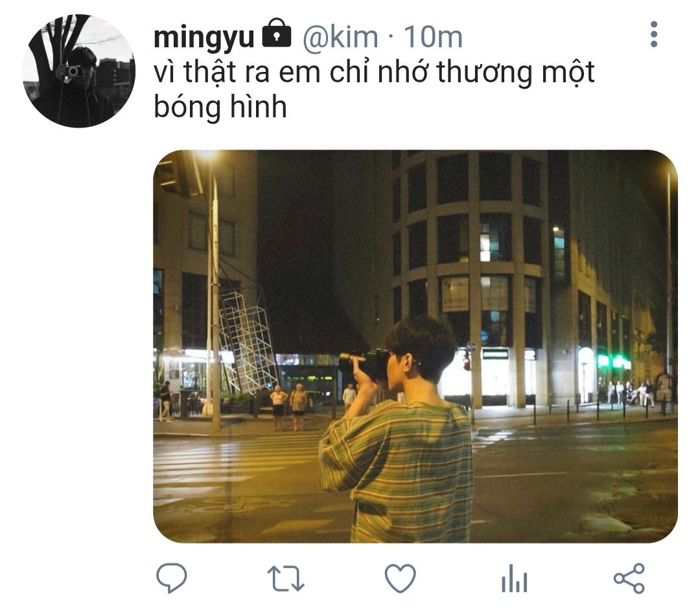
Task: Click the padlock protected-account icon
Action: 276,34
